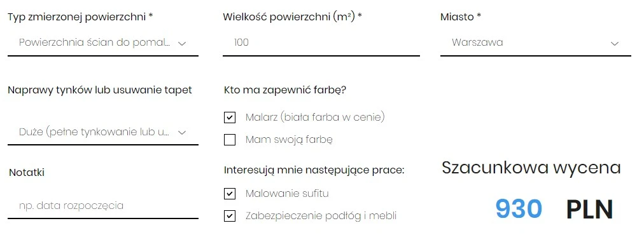Untick the Zabezpieczenie podłóg i mebli checkbox

click(x=230, y=216)
